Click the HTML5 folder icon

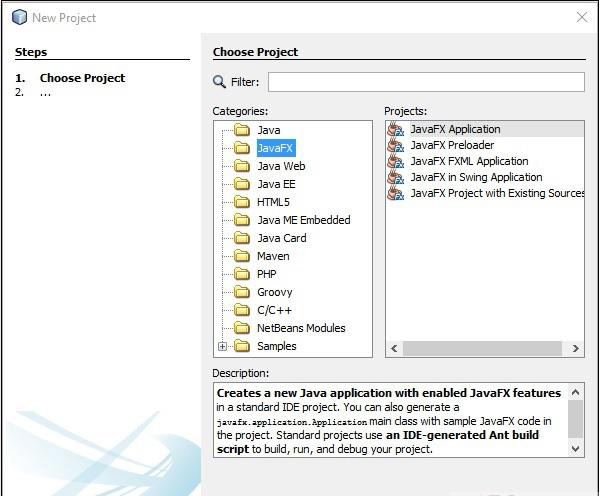242,202
